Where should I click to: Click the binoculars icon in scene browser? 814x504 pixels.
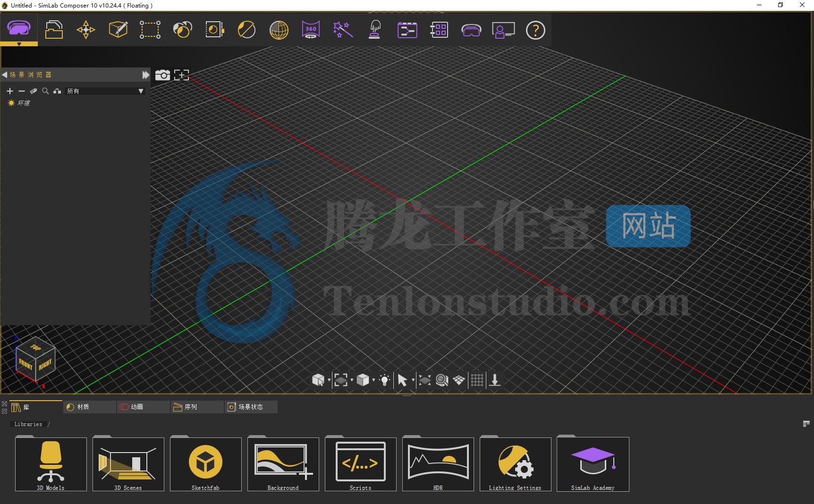coord(57,91)
